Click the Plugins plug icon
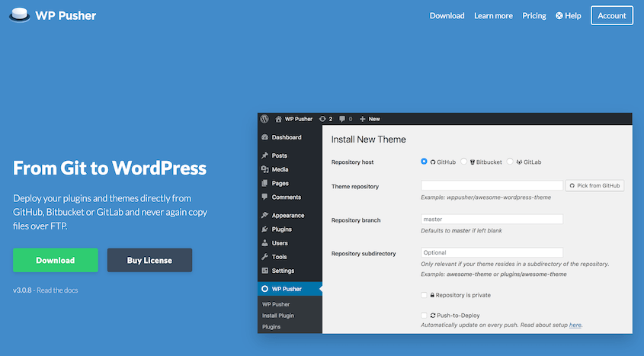Screen dimensions: 644x356 click(265, 229)
